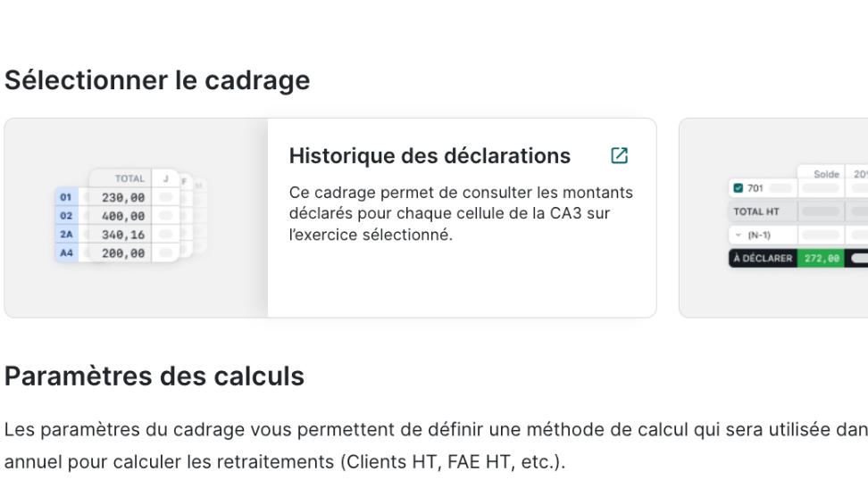This screenshot has width=868, height=488.
Task: Click the blue A4 row label
Action: pos(66,253)
